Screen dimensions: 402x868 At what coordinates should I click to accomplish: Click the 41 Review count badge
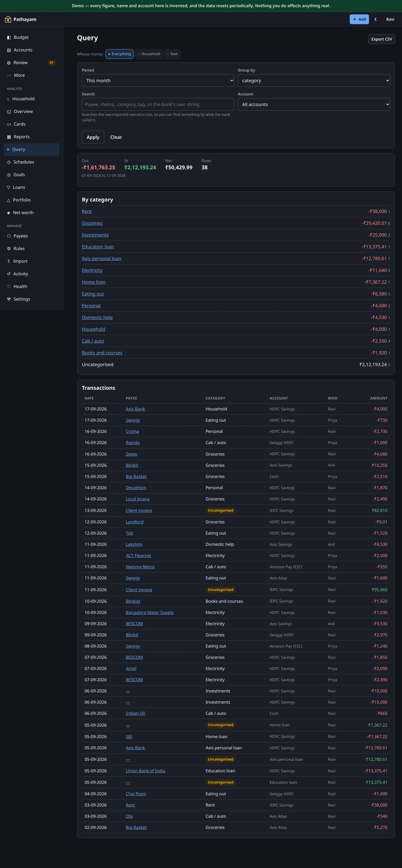tap(52, 63)
